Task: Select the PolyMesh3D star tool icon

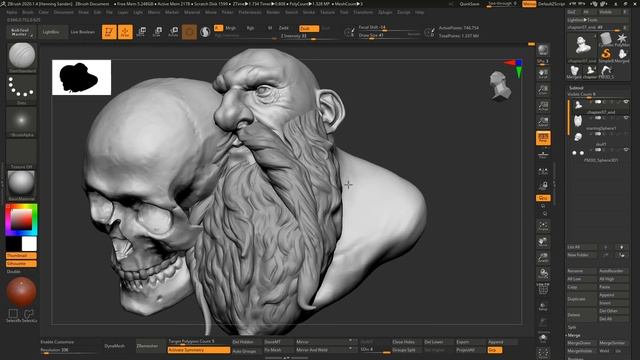Action: pos(622,39)
